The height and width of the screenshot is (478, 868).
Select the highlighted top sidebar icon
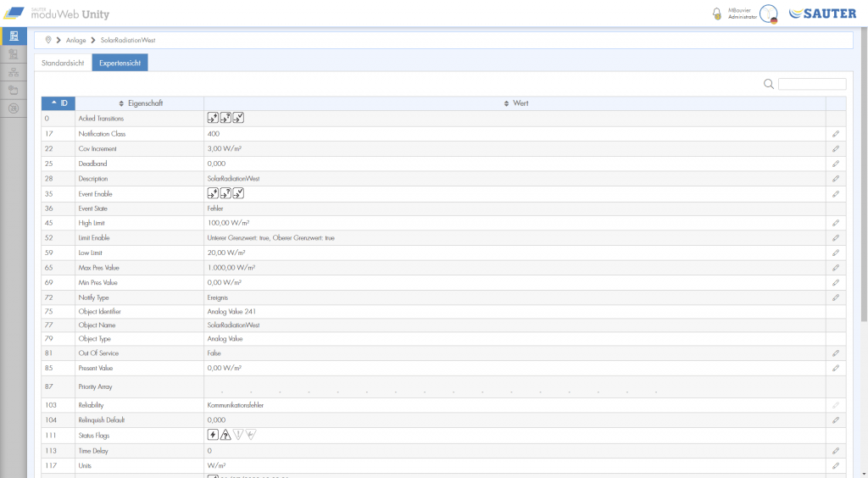point(13,36)
